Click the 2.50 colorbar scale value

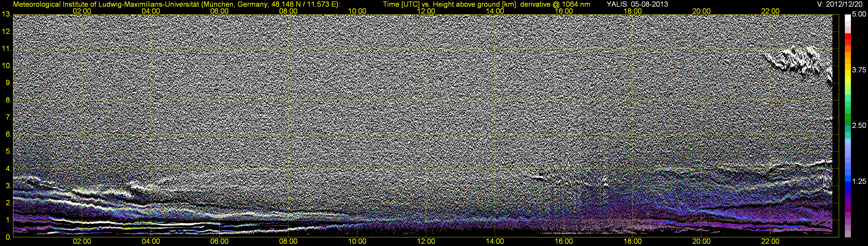click(858, 126)
